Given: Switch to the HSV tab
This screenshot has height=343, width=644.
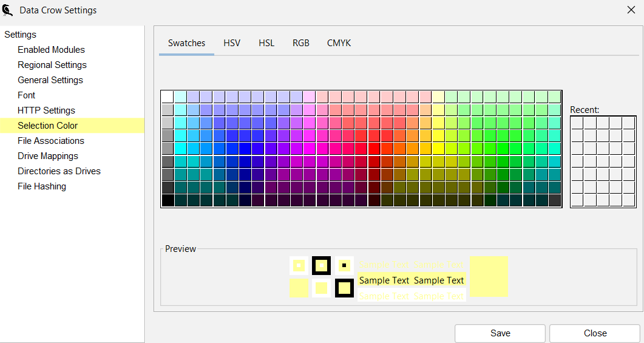Looking at the screenshot, I should [x=232, y=43].
